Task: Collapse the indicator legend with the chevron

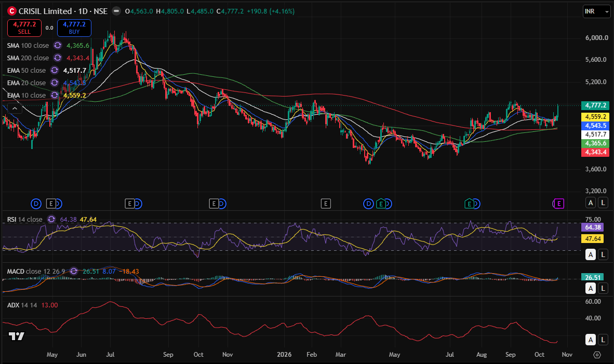Action: point(15,109)
